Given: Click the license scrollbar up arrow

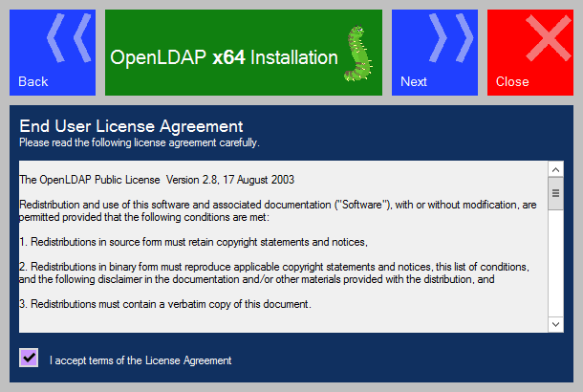Looking at the screenshot, I should tap(555, 169).
